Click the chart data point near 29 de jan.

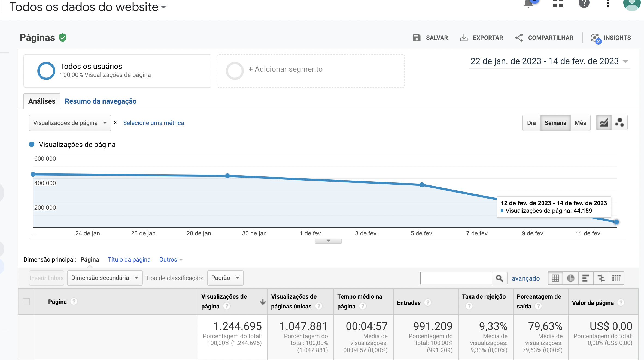pyautogui.click(x=227, y=176)
